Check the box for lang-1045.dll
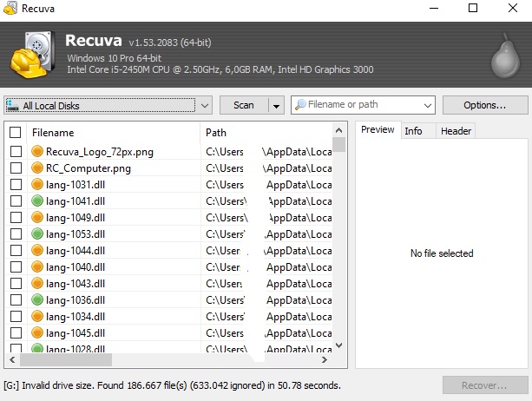The image size is (532, 401). point(16,332)
